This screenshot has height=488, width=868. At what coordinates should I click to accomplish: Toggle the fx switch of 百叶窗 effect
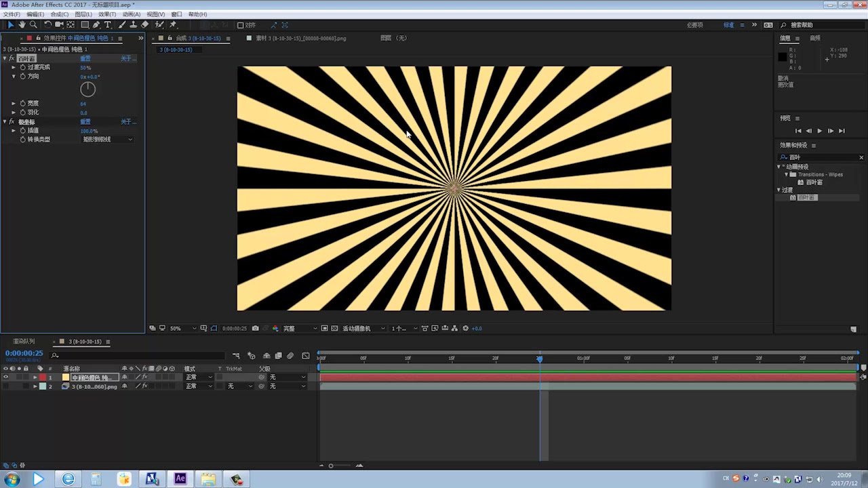click(x=12, y=58)
